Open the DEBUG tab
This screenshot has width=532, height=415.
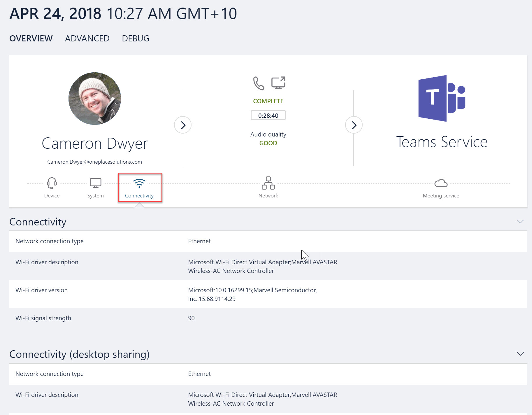135,38
